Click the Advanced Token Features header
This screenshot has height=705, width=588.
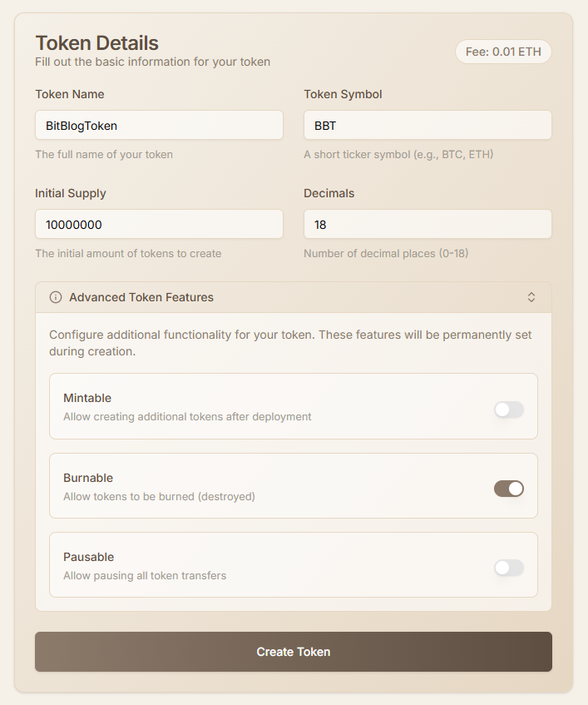point(141,297)
